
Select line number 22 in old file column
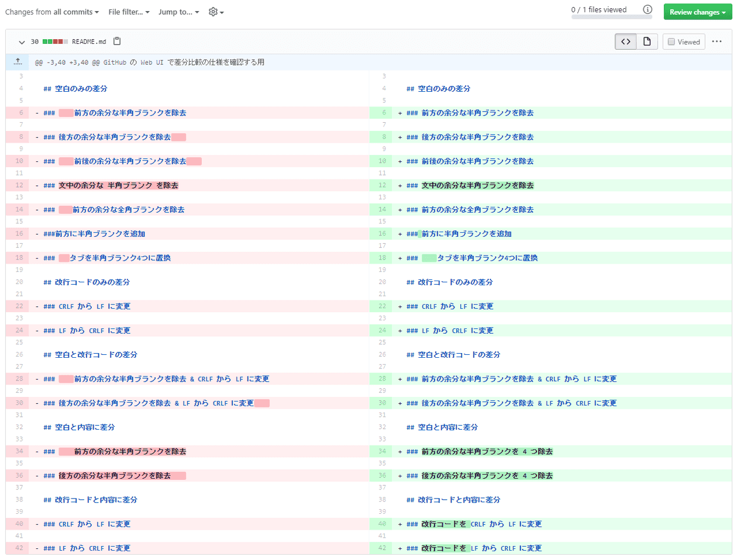(x=18, y=306)
